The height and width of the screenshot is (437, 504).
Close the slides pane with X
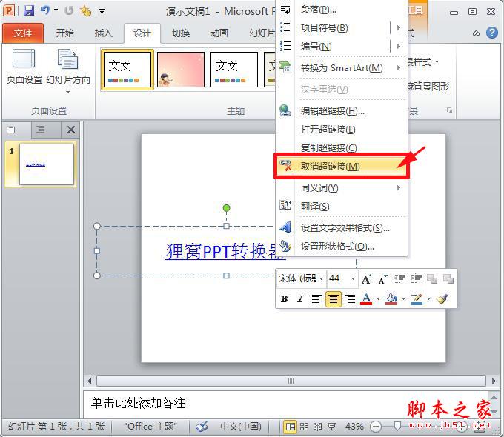click(x=71, y=130)
